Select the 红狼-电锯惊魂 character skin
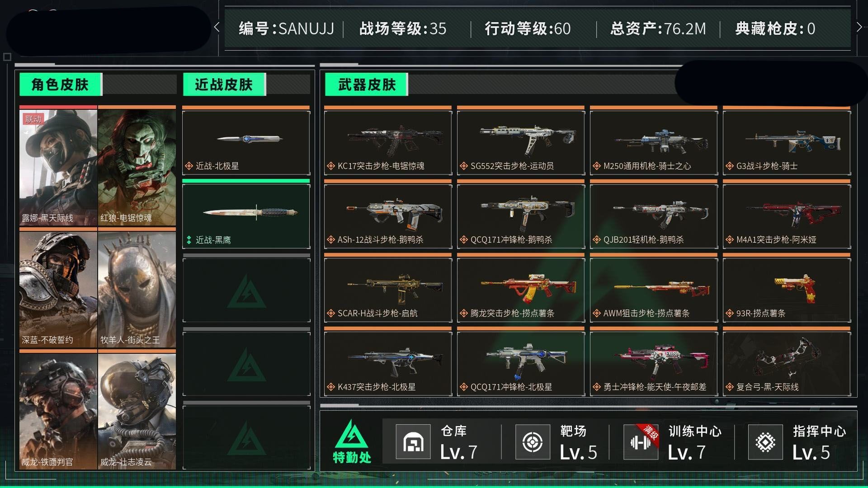This screenshot has height=488, width=868. tap(137, 167)
